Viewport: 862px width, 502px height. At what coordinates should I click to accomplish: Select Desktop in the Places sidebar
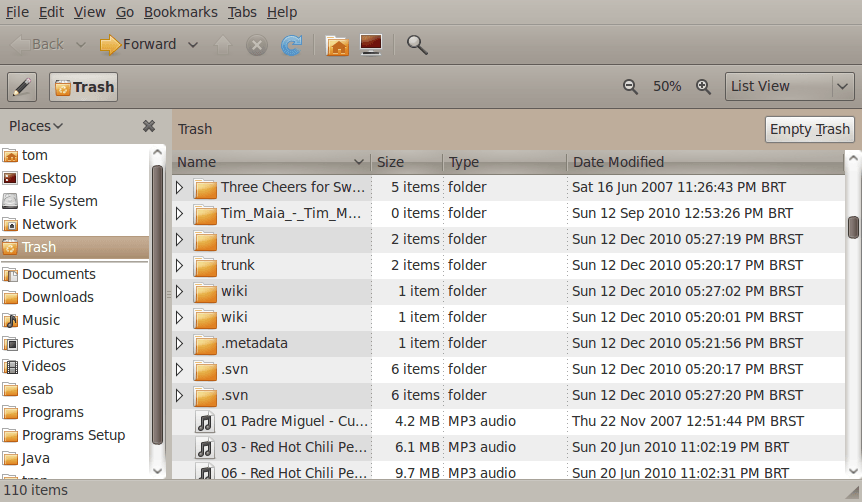[74, 178]
